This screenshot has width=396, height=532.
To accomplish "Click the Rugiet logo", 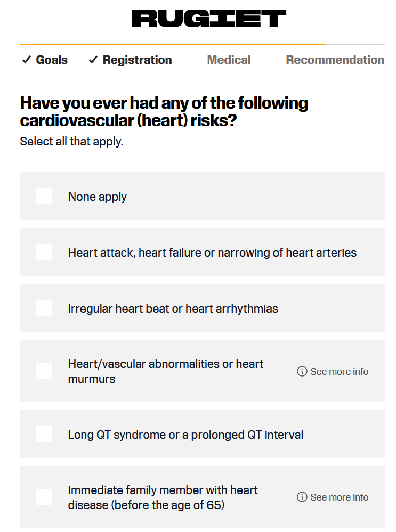I will (209, 18).
